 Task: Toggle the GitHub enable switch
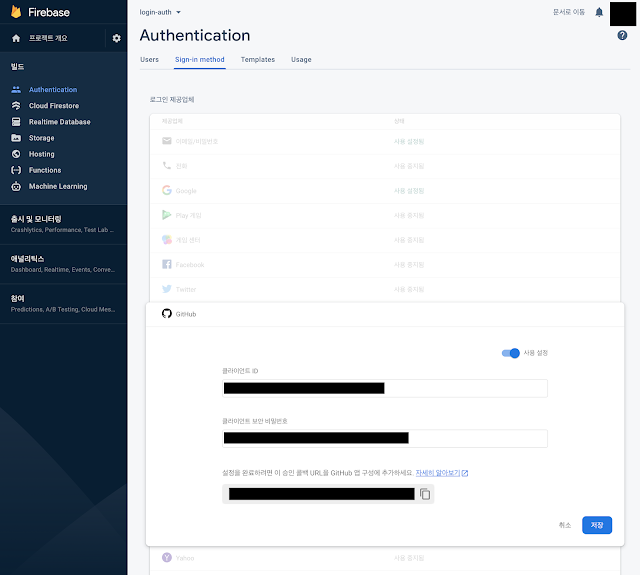pyautogui.click(x=511, y=353)
